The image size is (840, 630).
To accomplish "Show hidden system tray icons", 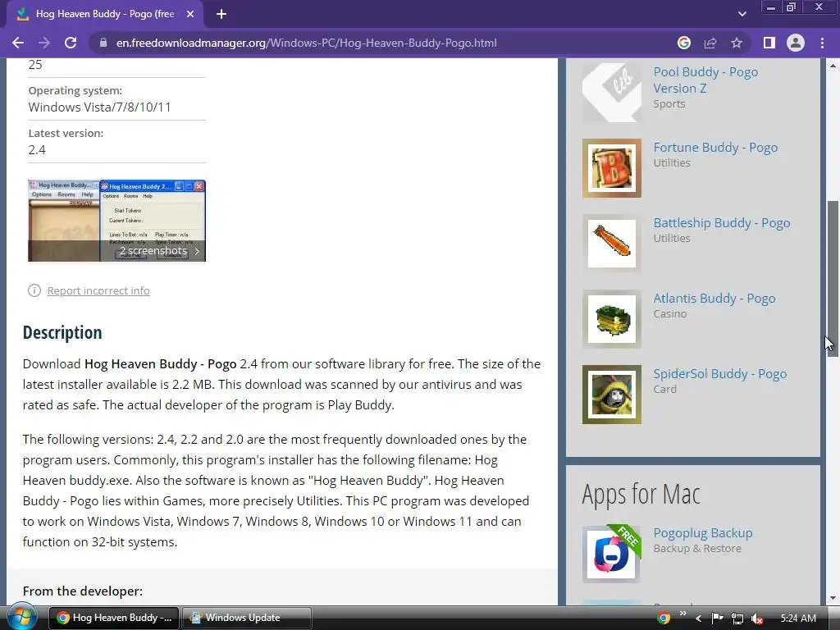I will pos(698,618).
